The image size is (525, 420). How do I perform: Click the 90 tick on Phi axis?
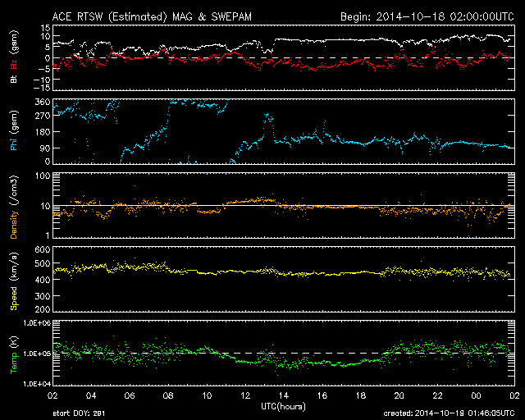click(x=45, y=148)
